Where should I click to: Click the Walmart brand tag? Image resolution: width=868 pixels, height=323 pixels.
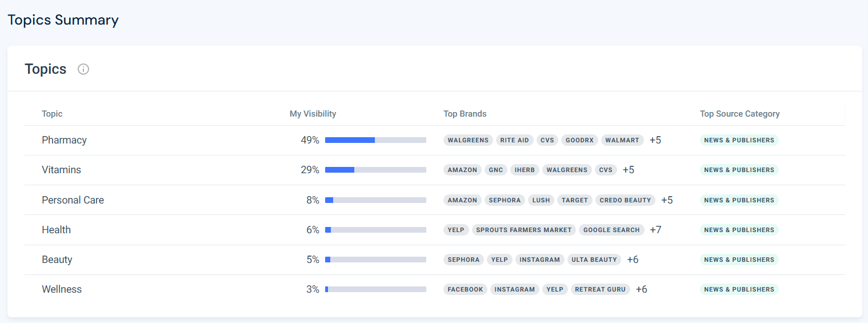pyautogui.click(x=622, y=140)
